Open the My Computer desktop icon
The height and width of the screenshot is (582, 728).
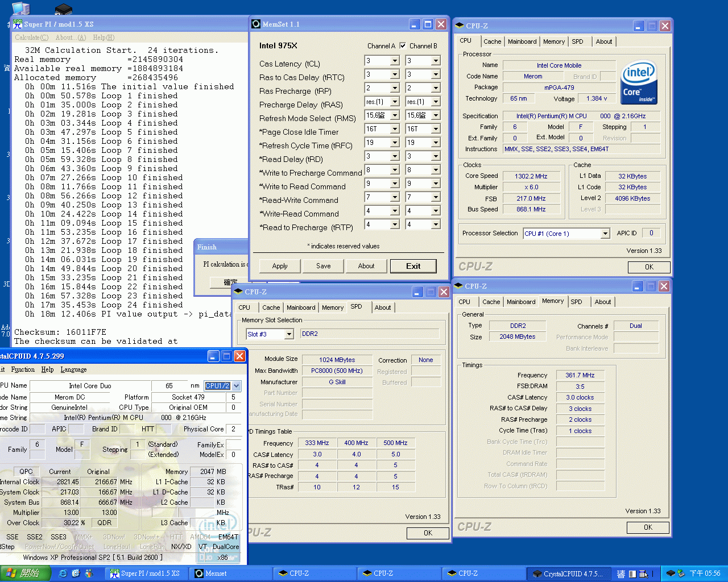point(20,8)
